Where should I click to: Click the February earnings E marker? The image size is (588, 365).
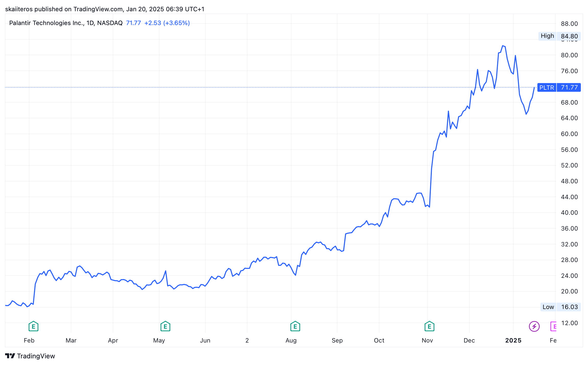coord(33,326)
